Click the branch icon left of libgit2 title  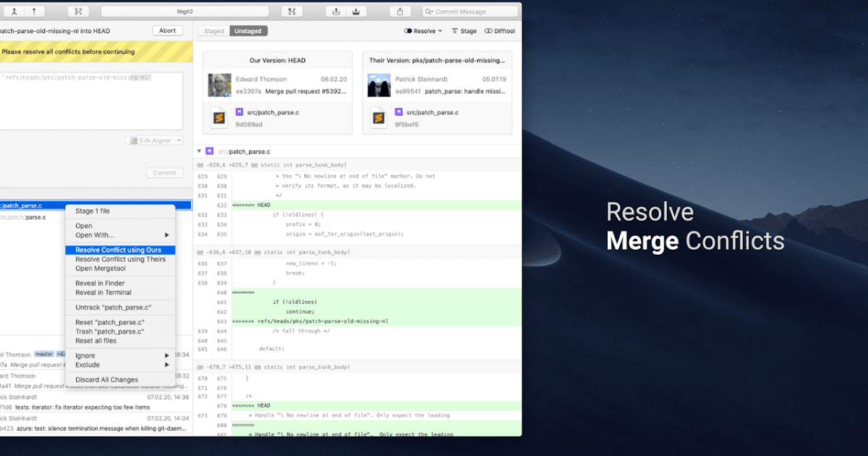pyautogui.click(x=78, y=12)
